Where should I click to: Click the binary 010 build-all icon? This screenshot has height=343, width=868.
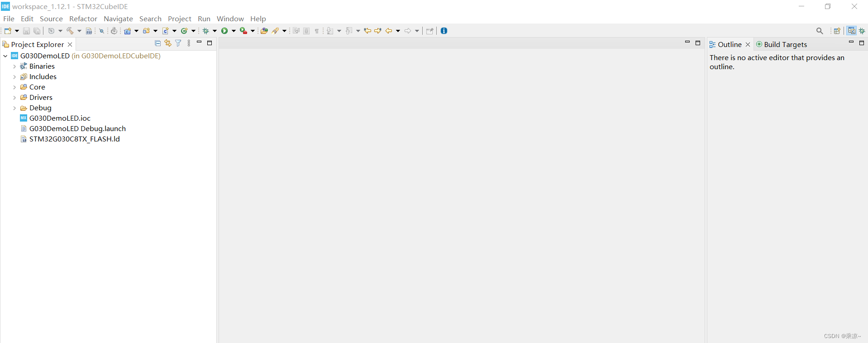pyautogui.click(x=89, y=31)
